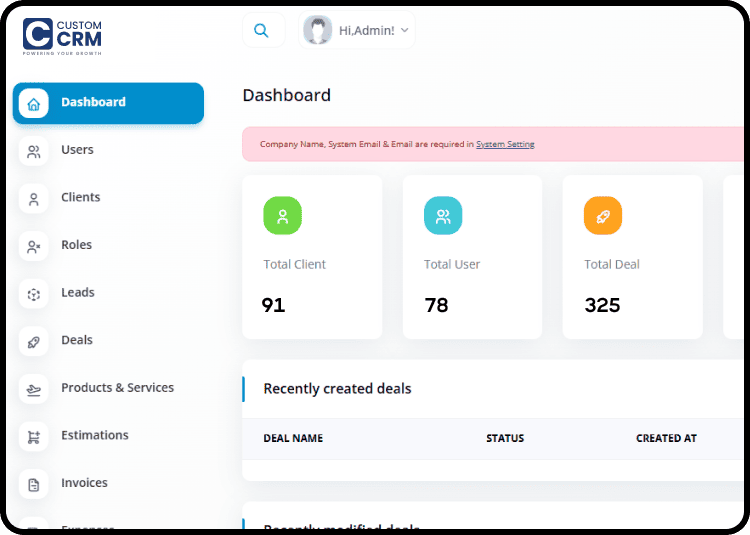Click the admin avatar picture

click(x=318, y=31)
